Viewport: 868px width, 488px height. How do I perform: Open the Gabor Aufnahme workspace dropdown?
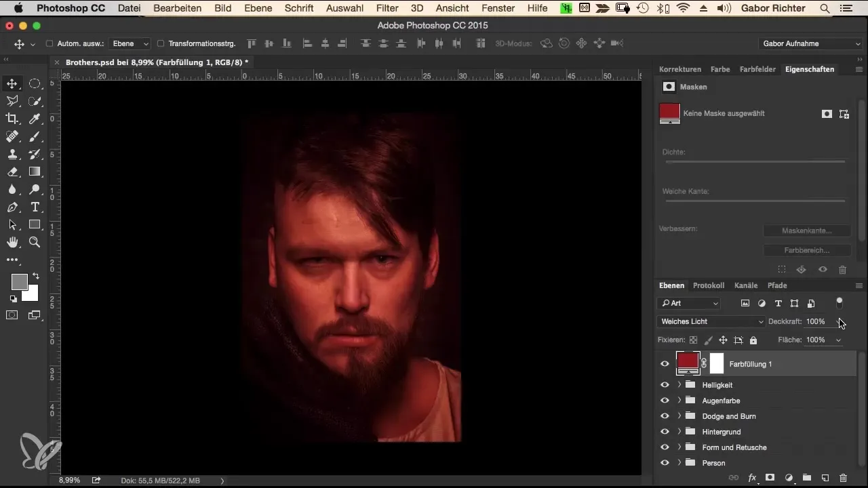pyautogui.click(x=810, y=43)
